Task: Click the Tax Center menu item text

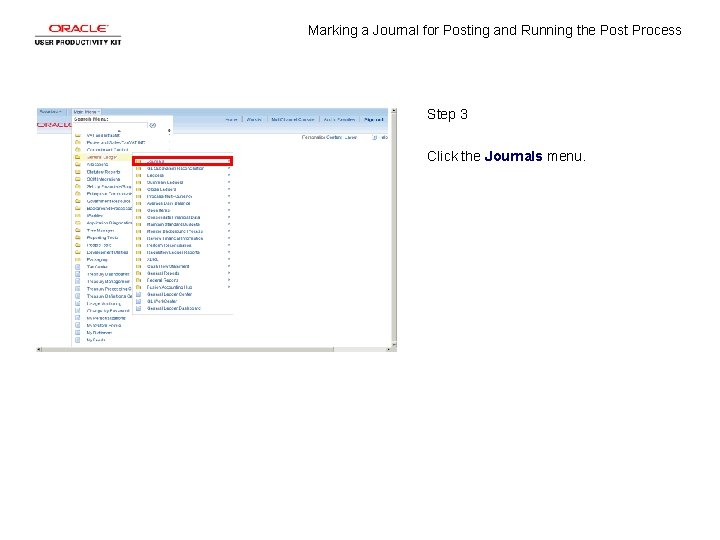Action: [97, 267]
